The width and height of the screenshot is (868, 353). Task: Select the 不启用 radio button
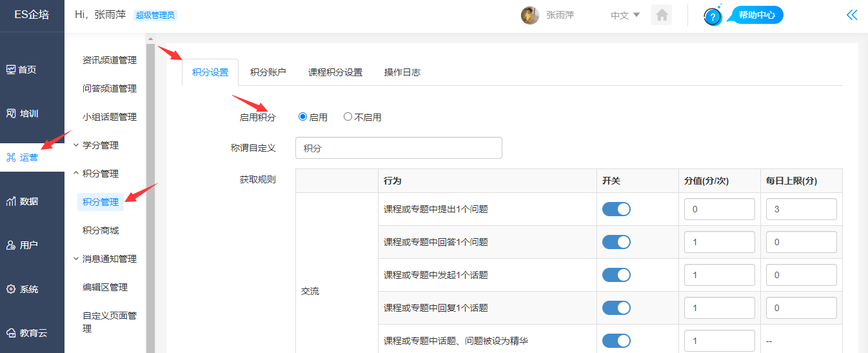(x=348, y=117)
